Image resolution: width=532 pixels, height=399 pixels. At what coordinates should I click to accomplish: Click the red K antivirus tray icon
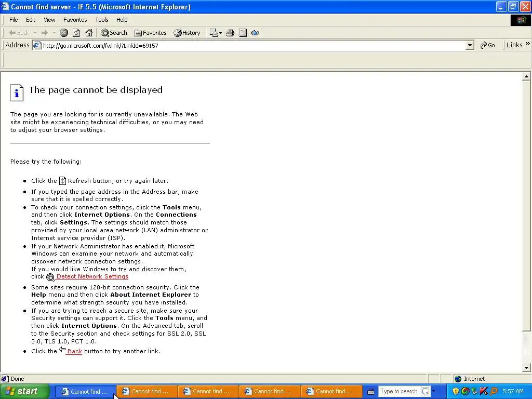pos(484,391)
